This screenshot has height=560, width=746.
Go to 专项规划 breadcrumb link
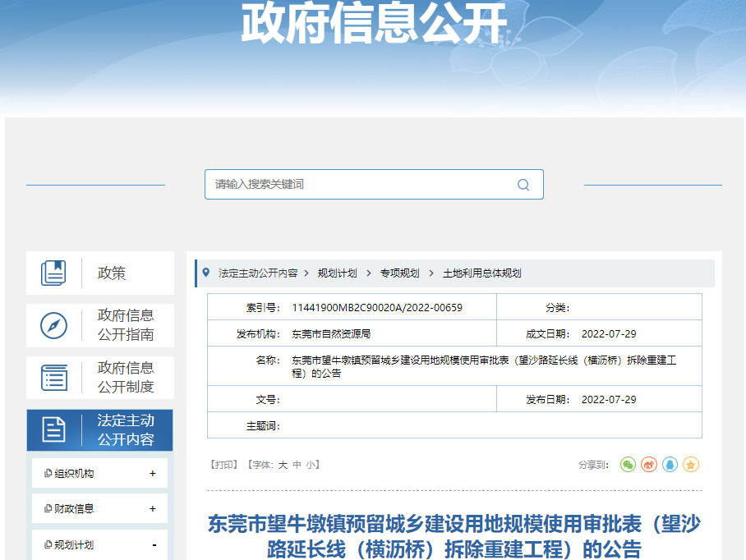[x=399, y=273]
